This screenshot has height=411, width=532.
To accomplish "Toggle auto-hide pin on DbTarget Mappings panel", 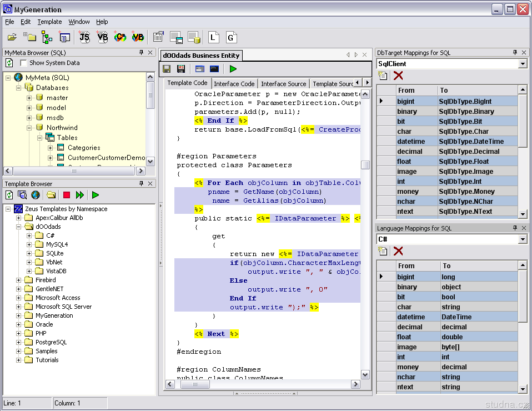I will tap(515, 53).
